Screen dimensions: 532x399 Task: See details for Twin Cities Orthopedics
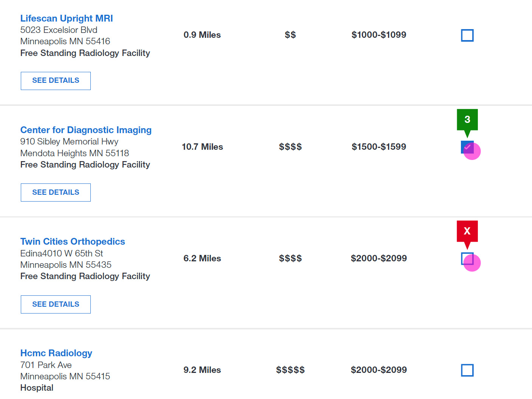56,304
